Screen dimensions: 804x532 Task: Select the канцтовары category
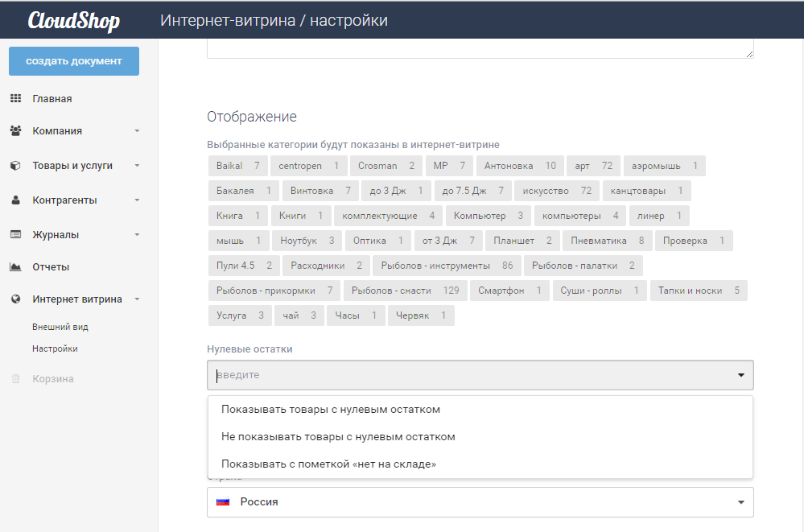pyautogui.click(x=646, y=191)
